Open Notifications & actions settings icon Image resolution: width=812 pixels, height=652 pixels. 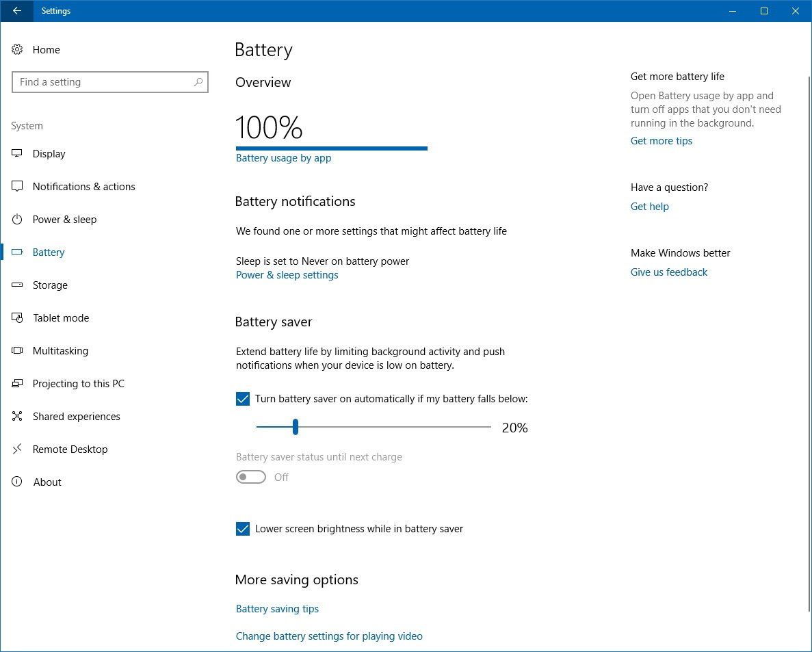pos(16,186)
